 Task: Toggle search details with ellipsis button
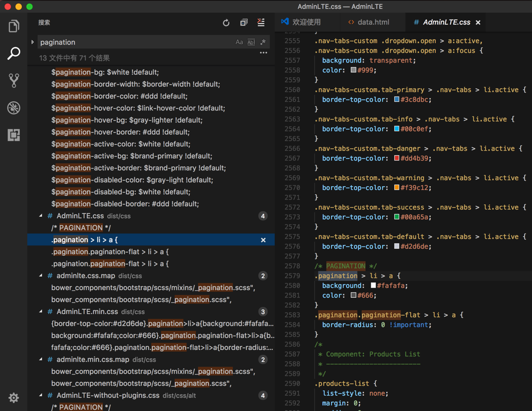coord(263,53)
